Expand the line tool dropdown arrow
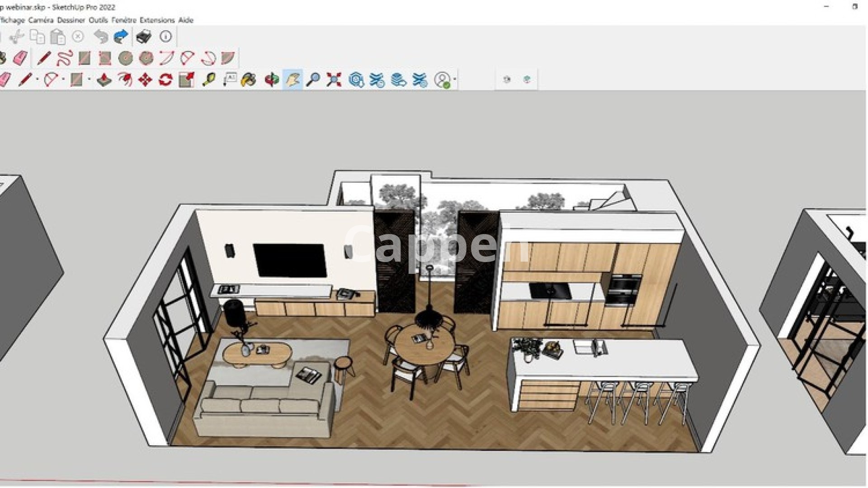This screenshot has height=488, width=868. [37, 80]
